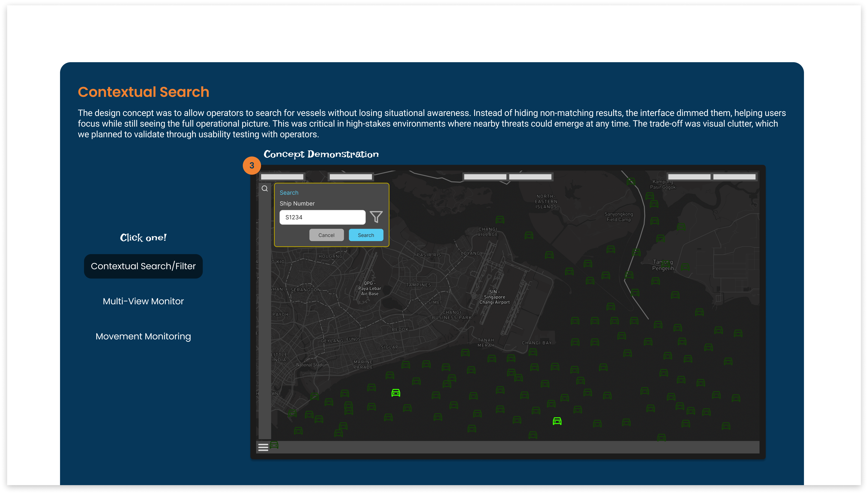Click the Kampung Pasir Gogok label

click(663, 184)
